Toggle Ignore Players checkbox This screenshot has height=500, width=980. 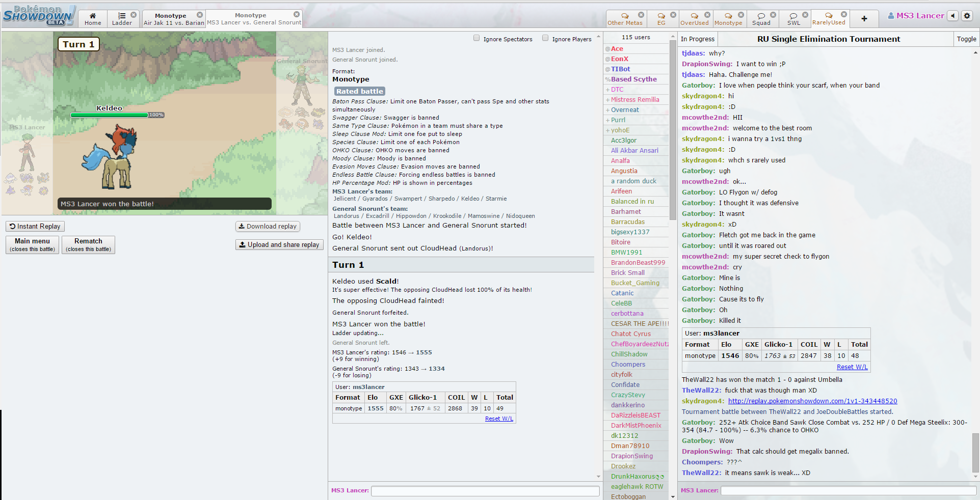545,38
